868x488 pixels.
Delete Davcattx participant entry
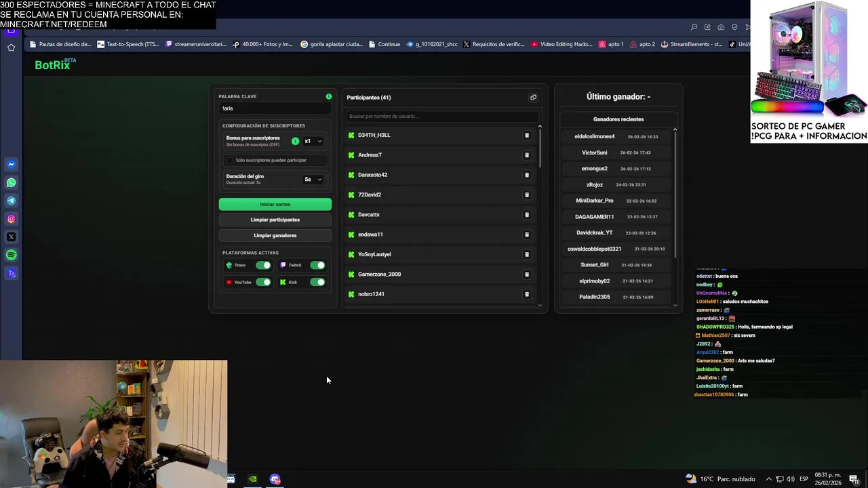(x=526, y=215)
